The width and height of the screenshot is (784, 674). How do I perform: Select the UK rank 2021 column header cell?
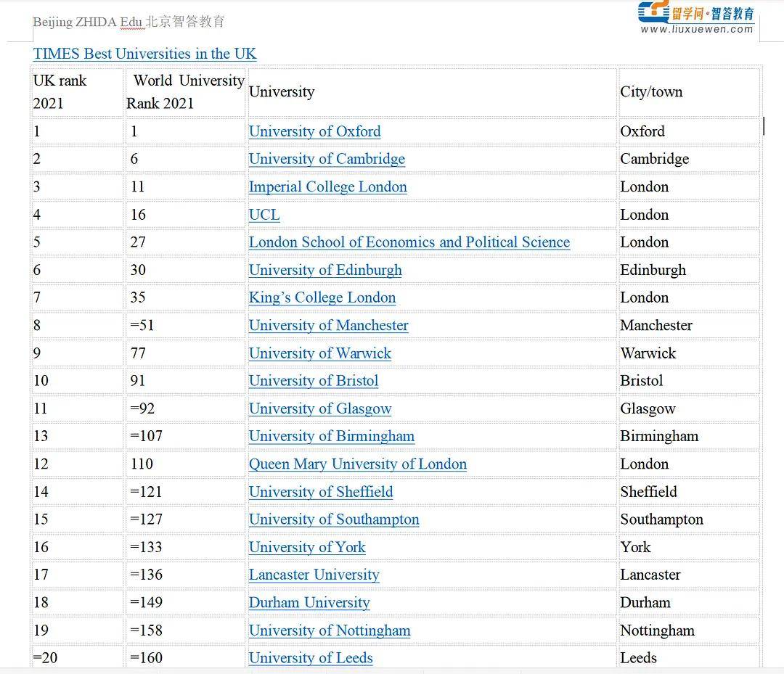pyautogui.click(x=76, y=92)
